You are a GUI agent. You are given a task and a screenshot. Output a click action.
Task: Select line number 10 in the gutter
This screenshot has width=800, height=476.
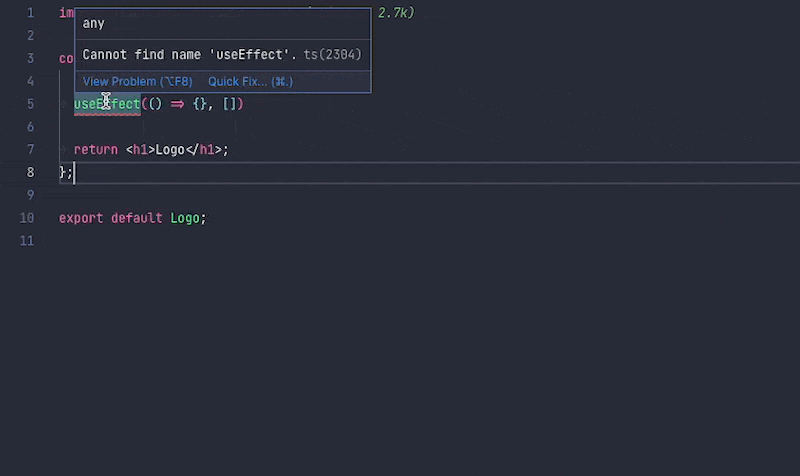pos(27,218)
